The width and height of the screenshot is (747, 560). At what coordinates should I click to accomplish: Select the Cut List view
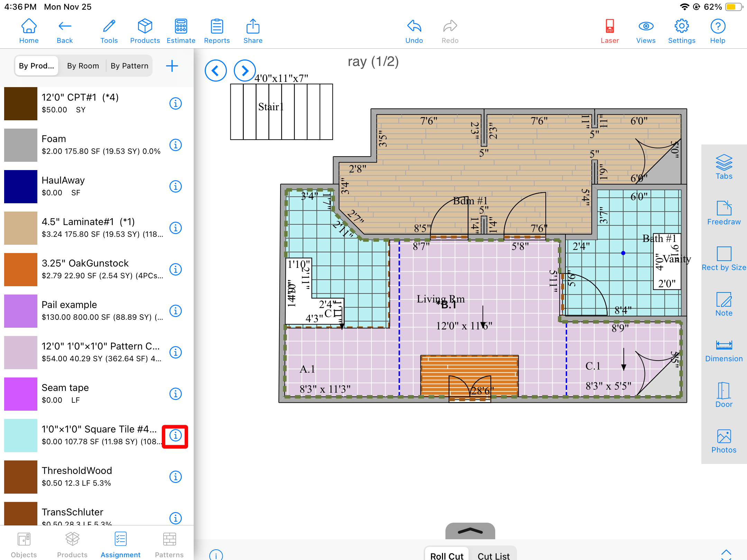point(493,555)
